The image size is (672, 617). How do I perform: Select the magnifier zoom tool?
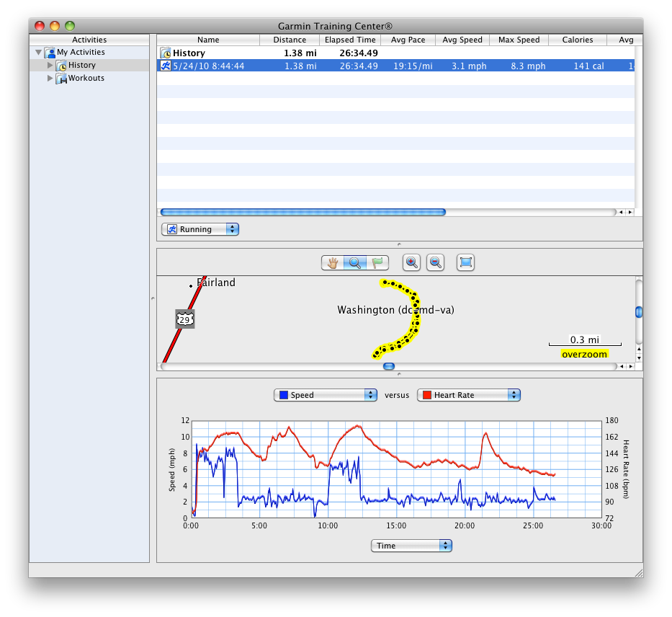coord(355,263)
